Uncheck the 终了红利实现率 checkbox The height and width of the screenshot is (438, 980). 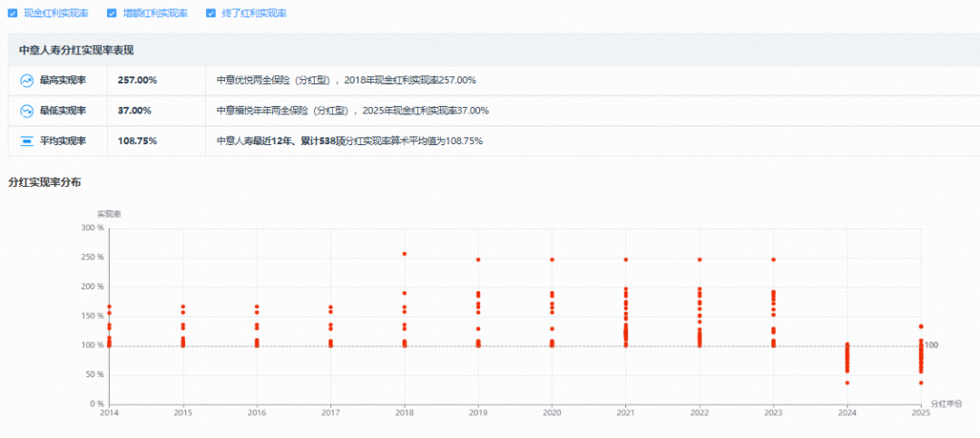pyautogui.click(x=211, y=13)
